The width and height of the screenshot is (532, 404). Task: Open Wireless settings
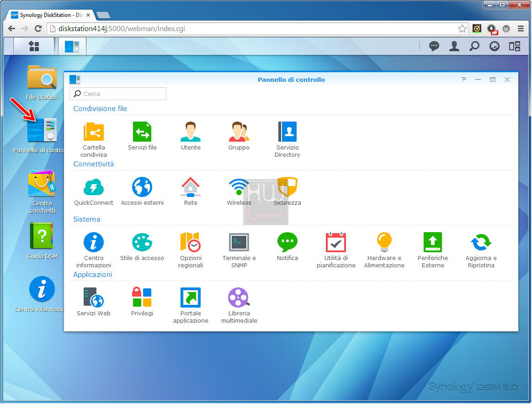(239, 191)
